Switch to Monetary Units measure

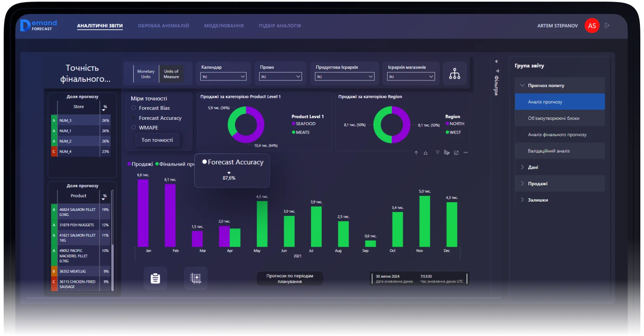coord(146,74)
